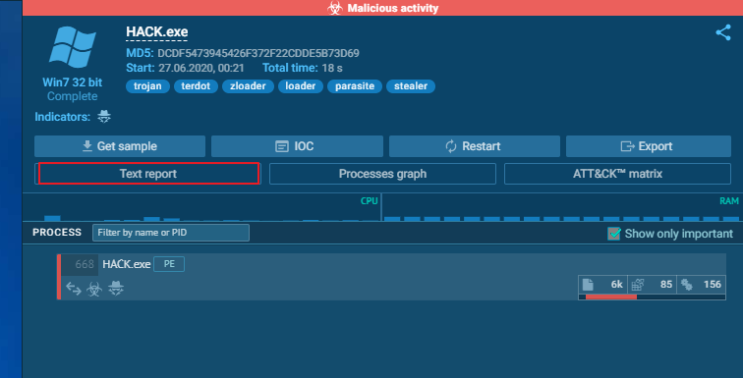Click the HACK.exe title link

click(x=157, y=32)
